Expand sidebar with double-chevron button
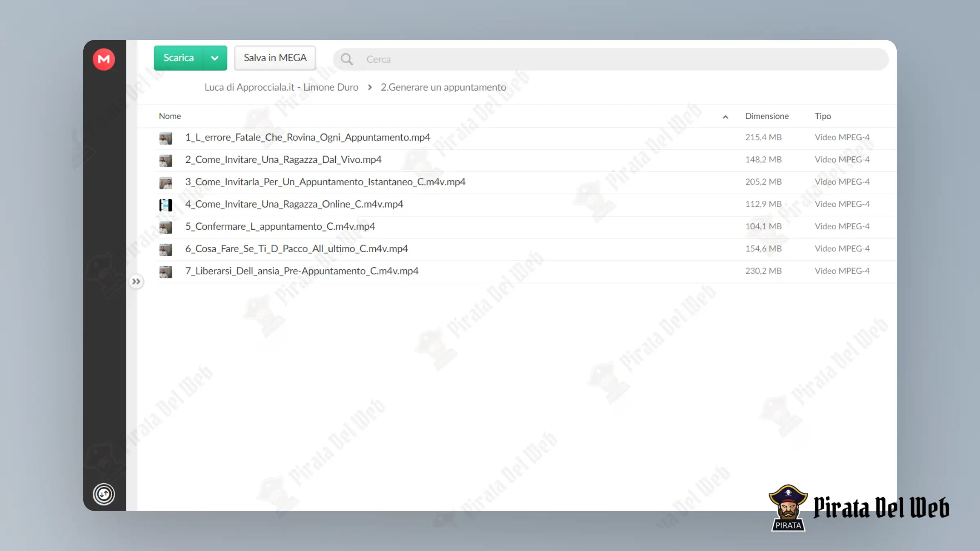 pyautogui.click(x=136, y=281)
